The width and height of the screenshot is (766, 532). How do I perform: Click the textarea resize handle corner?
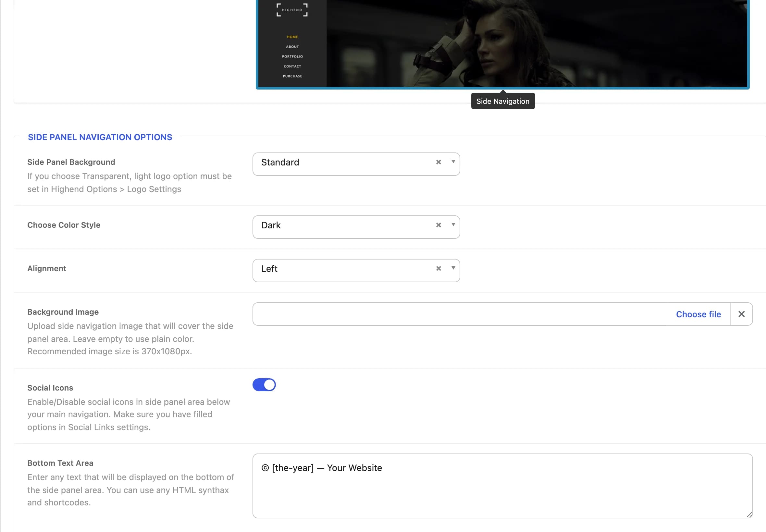click(x=749, y=515)
